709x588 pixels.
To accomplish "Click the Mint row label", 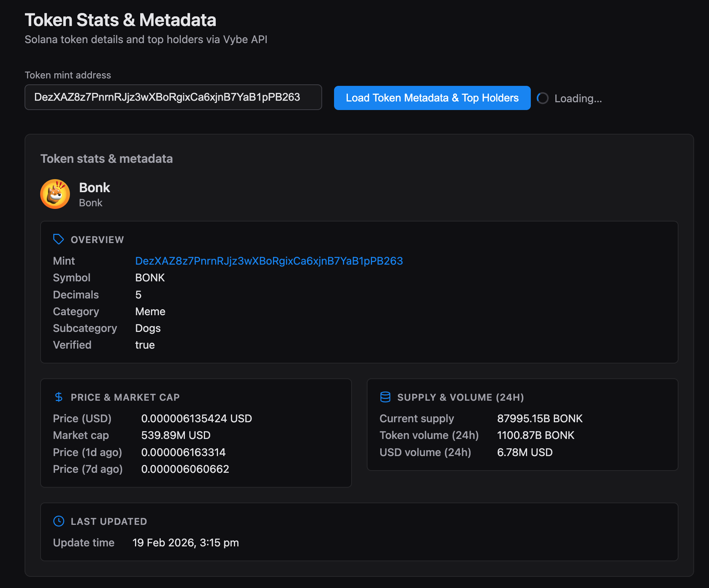I will tap(64, 261).
